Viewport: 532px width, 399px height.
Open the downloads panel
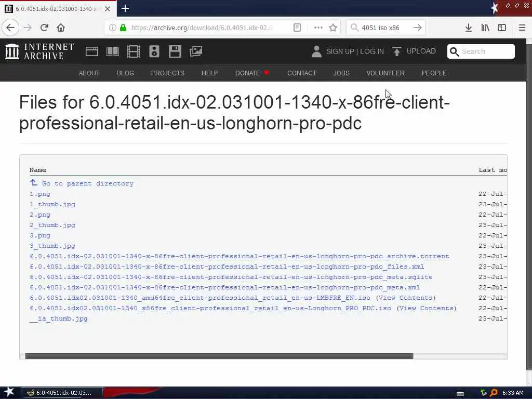[x=469, y=28]
